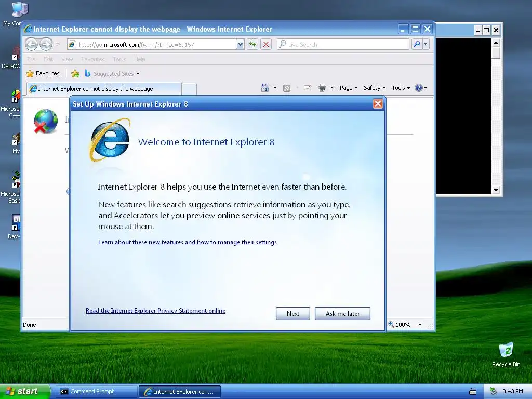532x399 pixels.
Task: Open the Home dropdown arrow
Action: click(x=275, y=88)
